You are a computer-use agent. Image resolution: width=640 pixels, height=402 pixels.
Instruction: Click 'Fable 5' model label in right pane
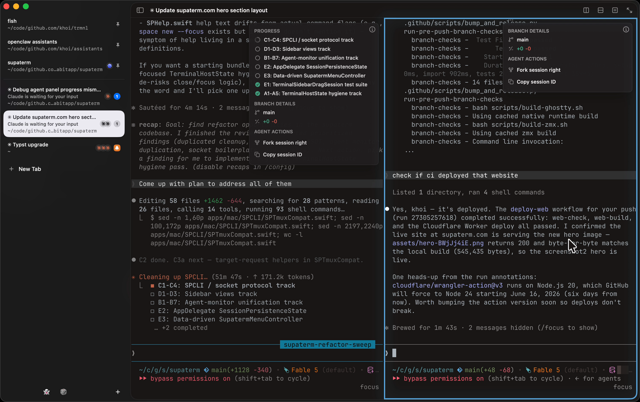546,370
